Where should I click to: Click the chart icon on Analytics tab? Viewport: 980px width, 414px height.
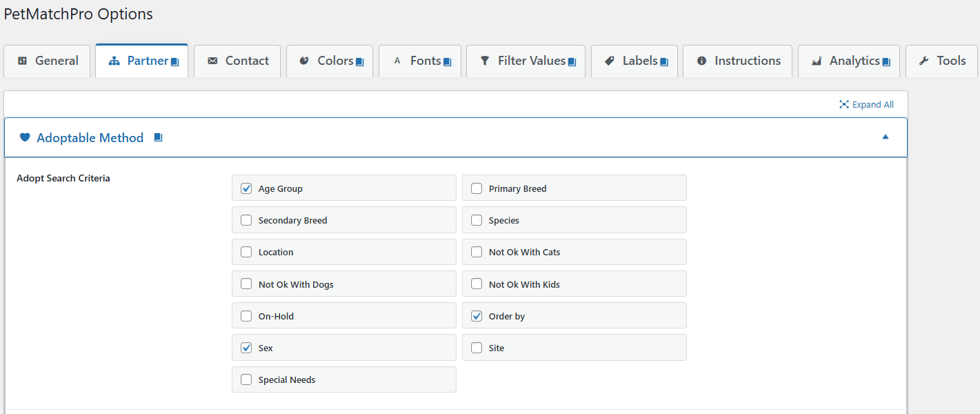pyautogui.click(x=817, y=61)
